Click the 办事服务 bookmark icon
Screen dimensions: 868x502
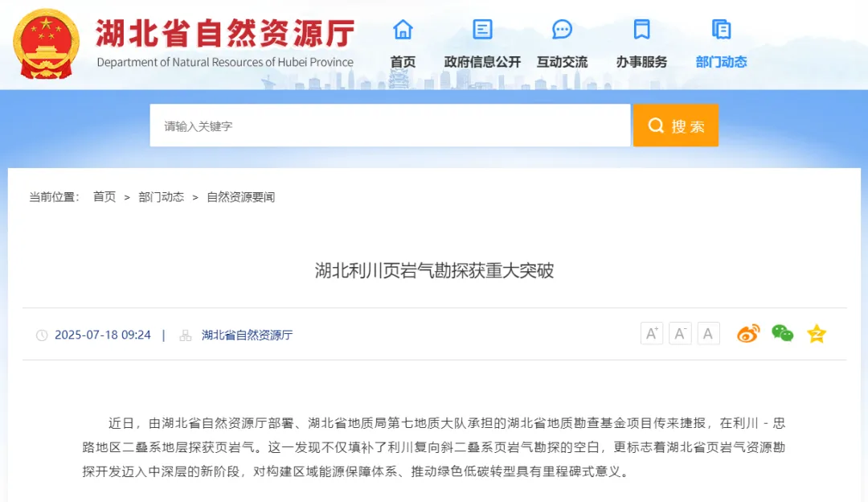coord(641,29)
